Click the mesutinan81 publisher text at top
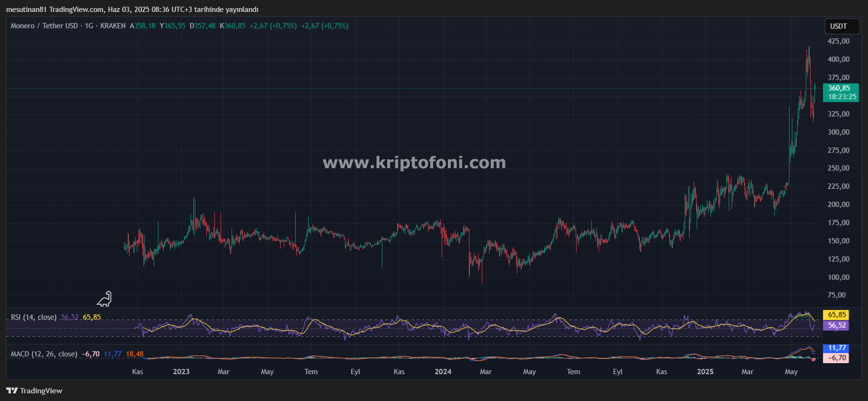This screenshot has width=868, height=401. (x=26, y=10)
